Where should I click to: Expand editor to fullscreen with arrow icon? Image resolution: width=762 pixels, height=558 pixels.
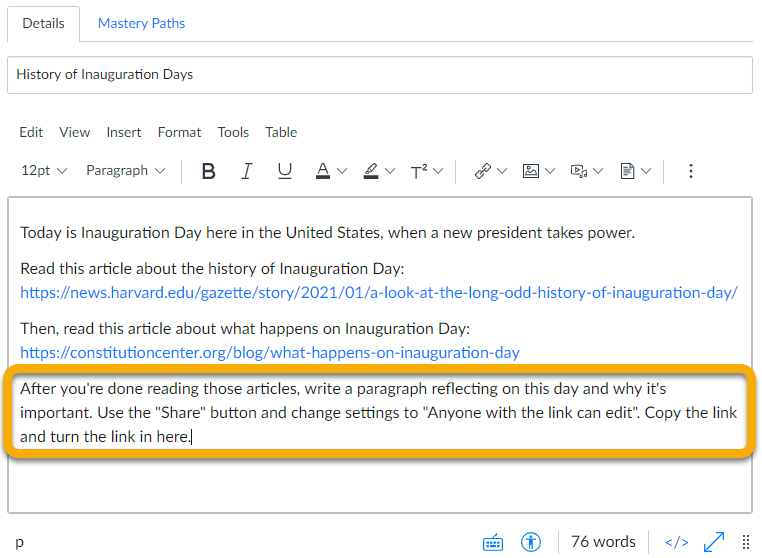[714, 542]
